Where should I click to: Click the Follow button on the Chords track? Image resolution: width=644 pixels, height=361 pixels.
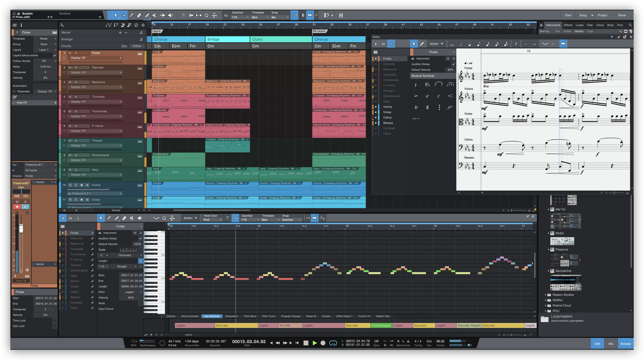pyautogui.click(x=137, y=46)
